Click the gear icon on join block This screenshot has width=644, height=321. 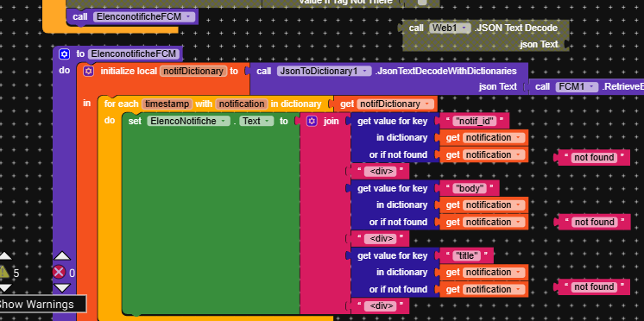pos(313,121)
